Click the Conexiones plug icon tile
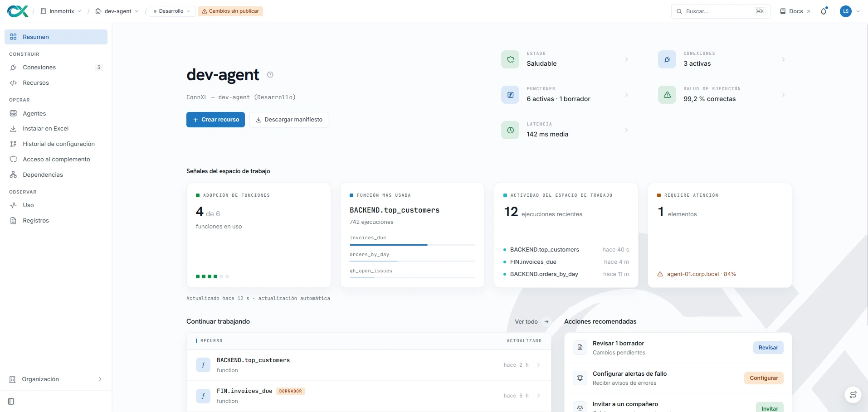The height and width of the screenshot is (412, 868). point(667,59)
